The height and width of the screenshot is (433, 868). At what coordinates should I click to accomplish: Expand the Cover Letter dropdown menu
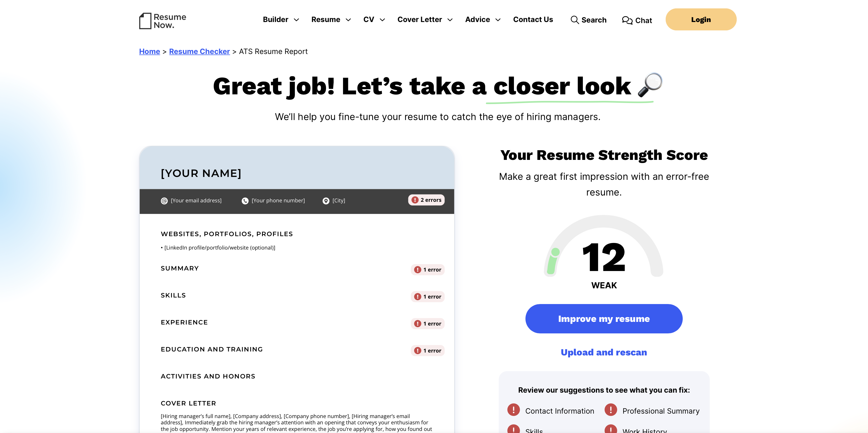tap(425, 19)
